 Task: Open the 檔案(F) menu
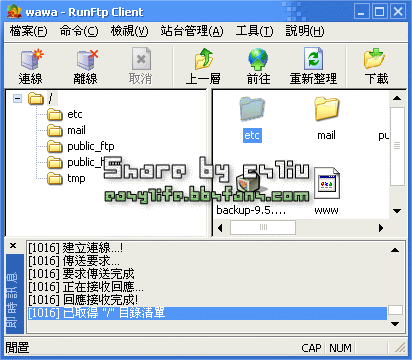click(28, 31)
